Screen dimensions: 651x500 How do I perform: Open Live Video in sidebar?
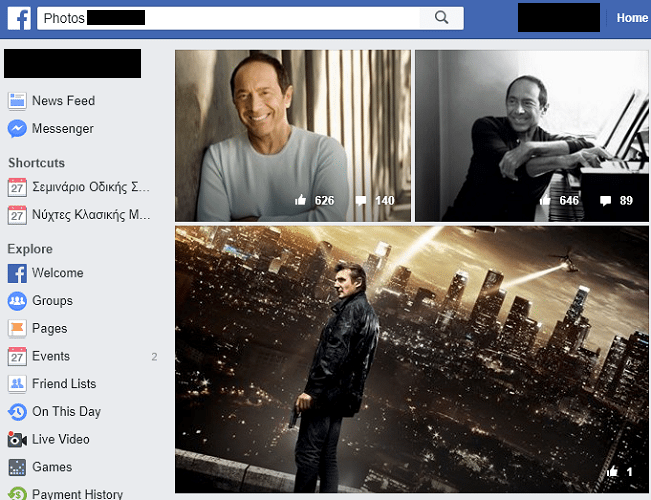click(61, 439)
